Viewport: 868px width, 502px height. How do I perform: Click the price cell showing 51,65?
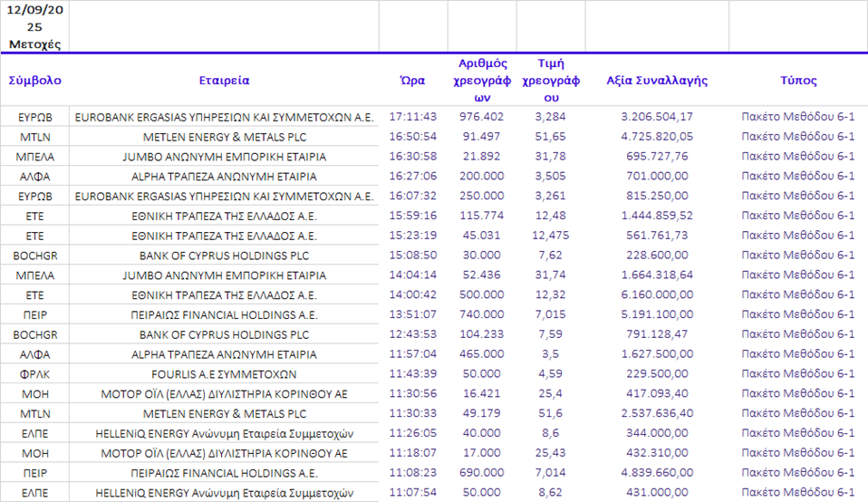pos(551,137)
